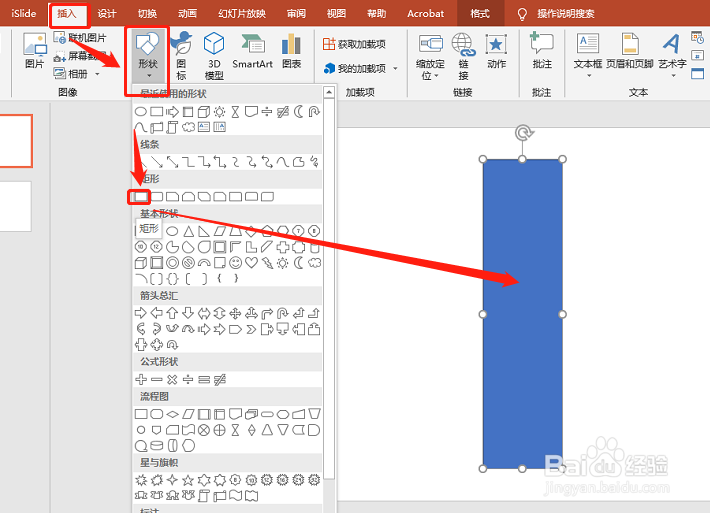
Task: Pick the block arc shape
Action: click(x=204, y=263)
